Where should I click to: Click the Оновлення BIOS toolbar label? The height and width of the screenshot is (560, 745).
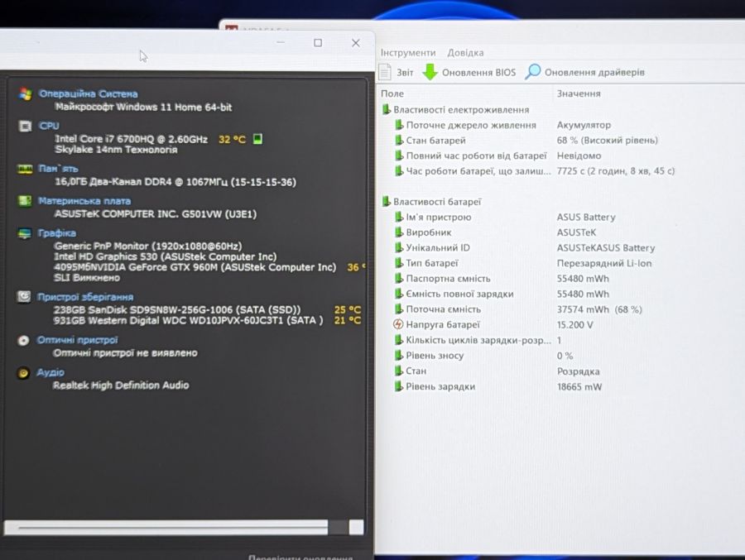[x=479, y=73]
